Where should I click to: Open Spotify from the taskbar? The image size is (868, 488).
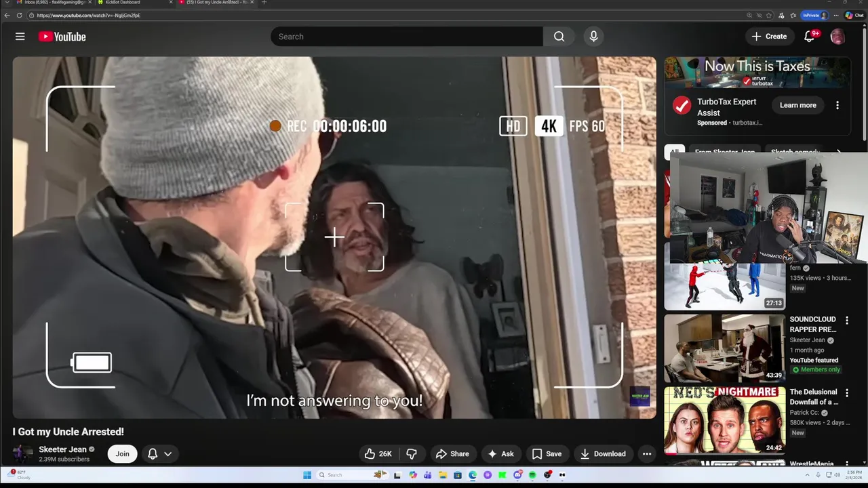click(532, 475)
